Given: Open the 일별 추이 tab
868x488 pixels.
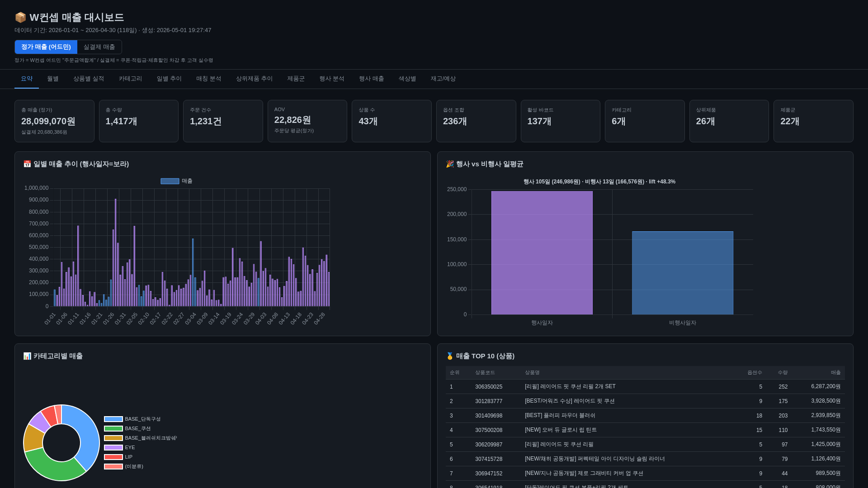Looking at the screenshot, I should click(x=169, y=79).
